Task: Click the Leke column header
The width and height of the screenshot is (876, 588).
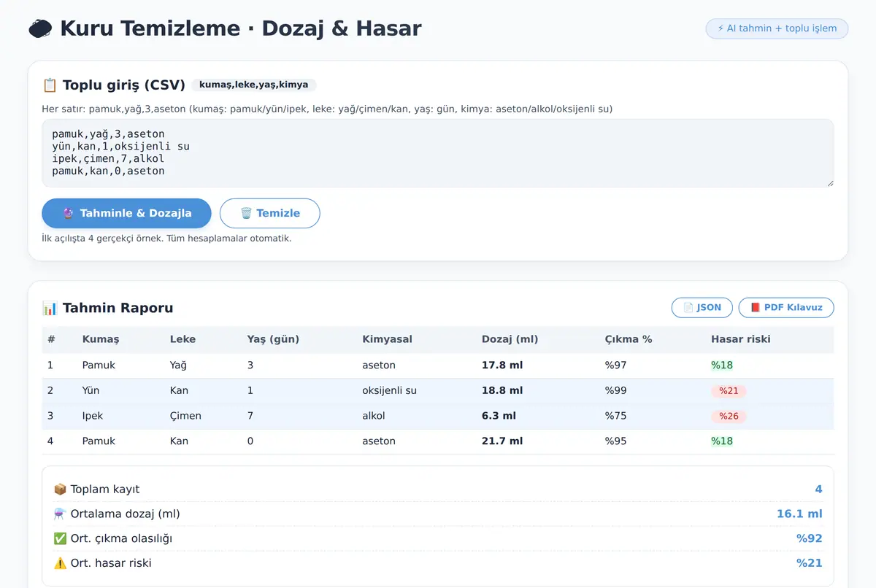Action: click(182, 339)
